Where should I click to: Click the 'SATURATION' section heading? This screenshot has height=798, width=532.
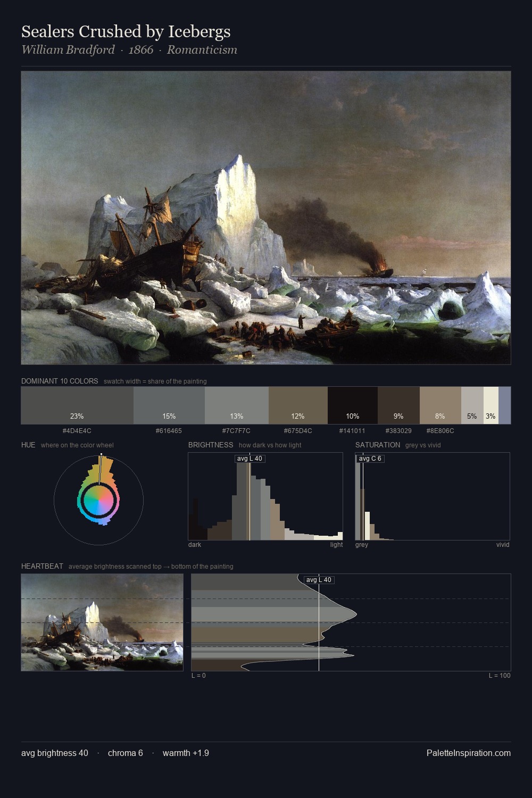pyautogui.click(x=378, y=445)
